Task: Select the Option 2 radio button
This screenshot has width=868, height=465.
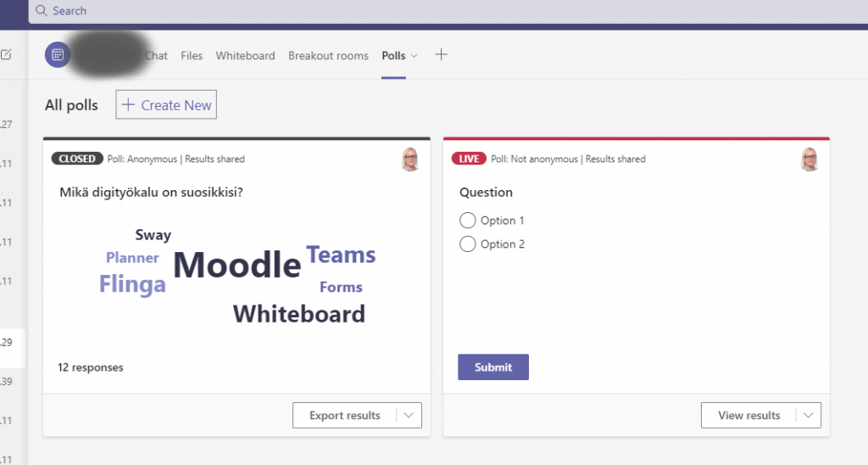Action: 467,244
